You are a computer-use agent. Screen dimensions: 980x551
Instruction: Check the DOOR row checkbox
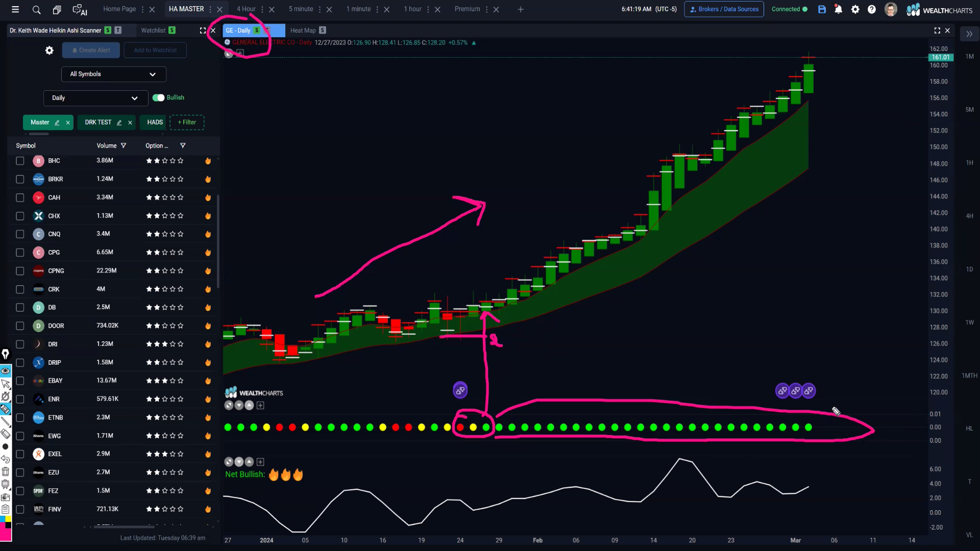(20, 325)
